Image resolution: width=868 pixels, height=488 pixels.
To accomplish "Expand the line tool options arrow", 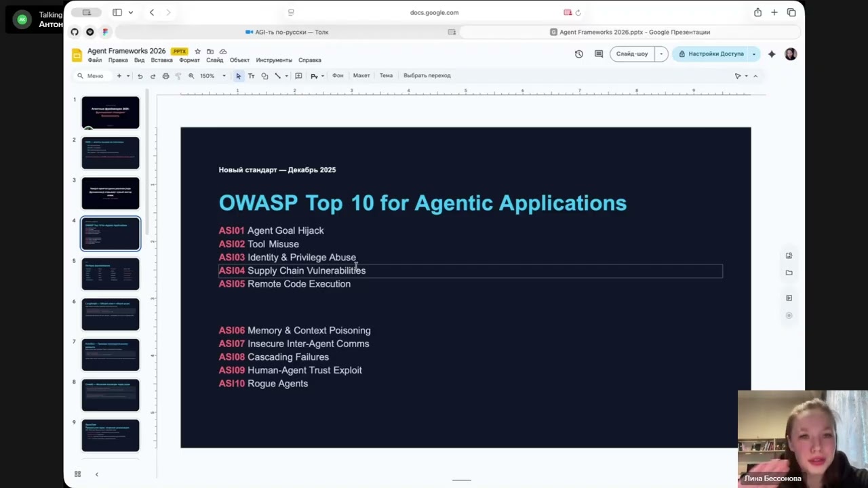I will pos(286,76).
